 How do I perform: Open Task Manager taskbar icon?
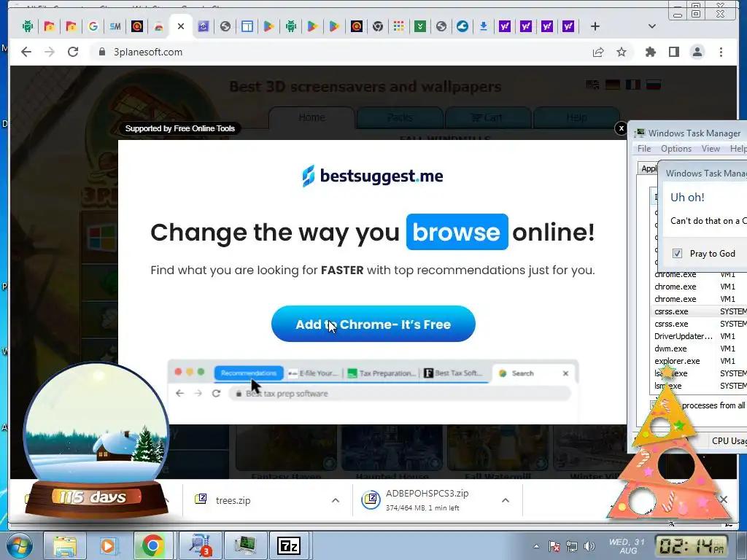pos(244,545)
